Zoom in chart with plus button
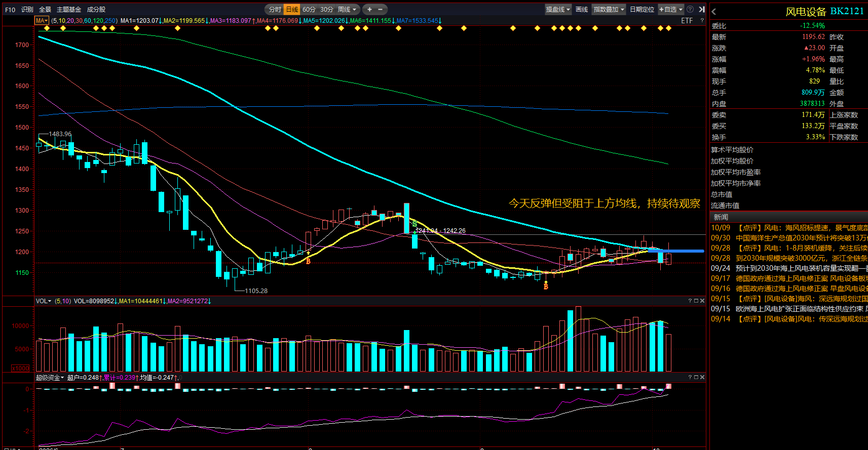 click(369, 9)
